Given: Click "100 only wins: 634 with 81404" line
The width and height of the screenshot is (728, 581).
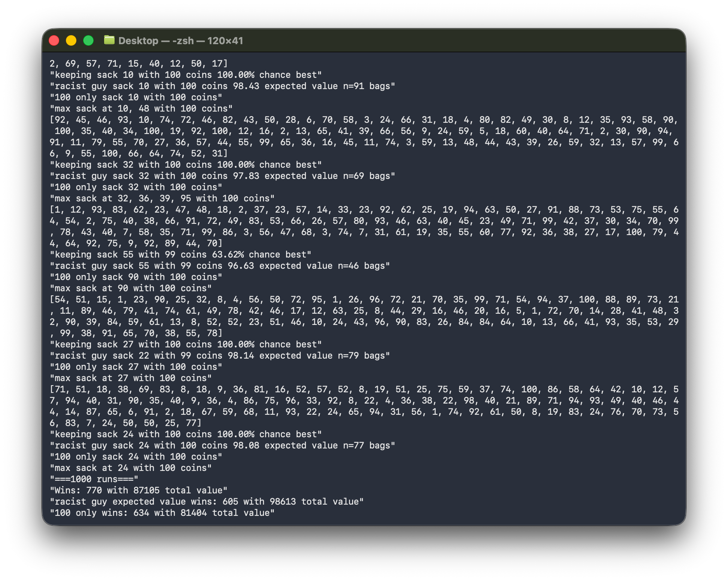Looking at the screenshot, I should click(x=162, y=513).
